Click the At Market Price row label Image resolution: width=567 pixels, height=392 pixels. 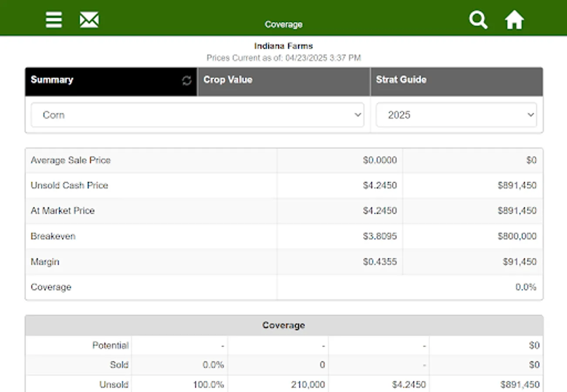[x=63, y=211]
